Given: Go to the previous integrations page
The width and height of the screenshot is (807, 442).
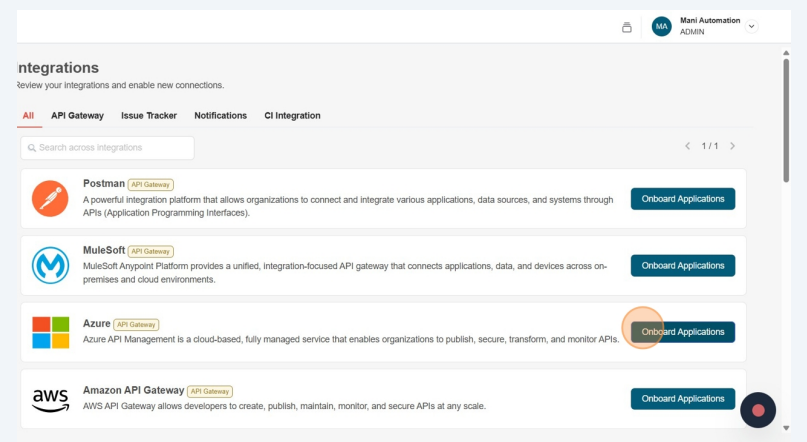Looking at the screenshot, I should (x=687, y=146).
